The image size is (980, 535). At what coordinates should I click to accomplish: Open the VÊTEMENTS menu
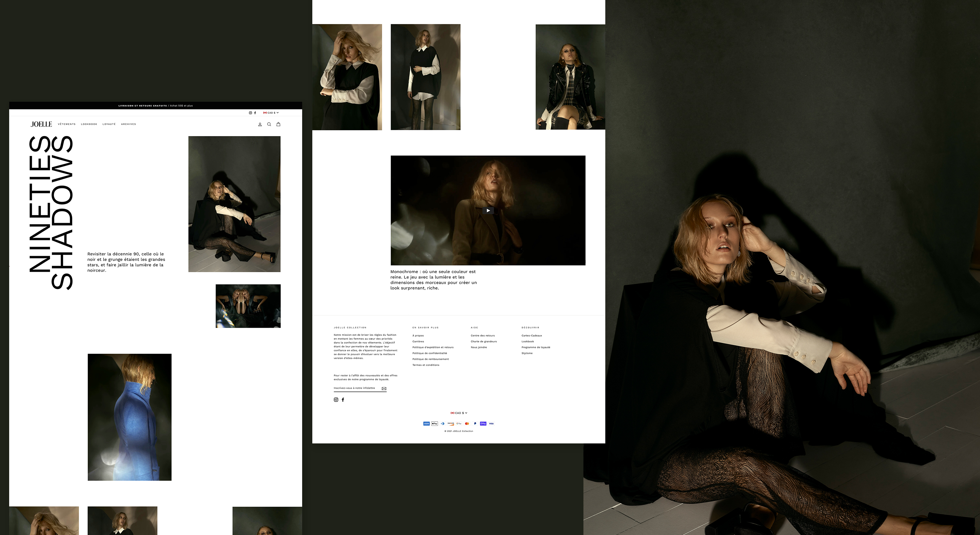(67, 124)
